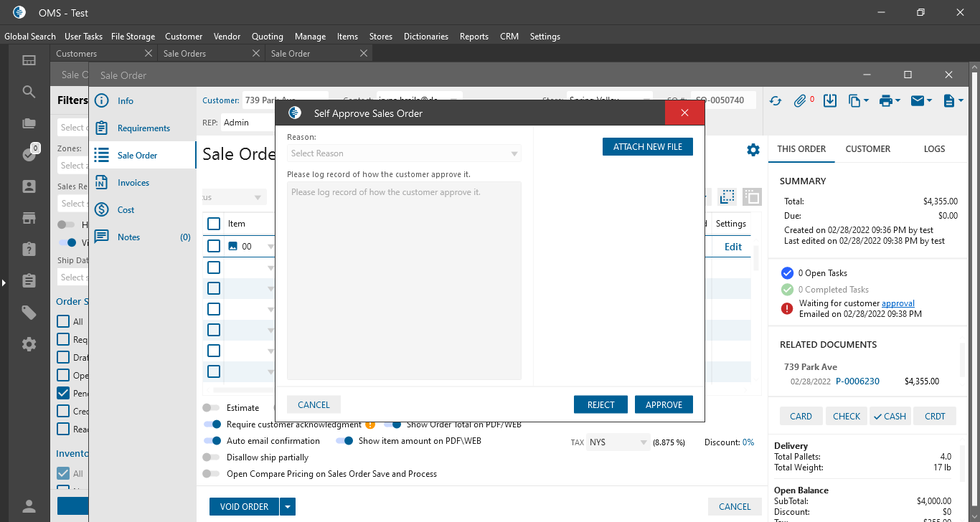980x522 pixels.
Task: Close the Customers tab
Action: [x=149, y=53]
